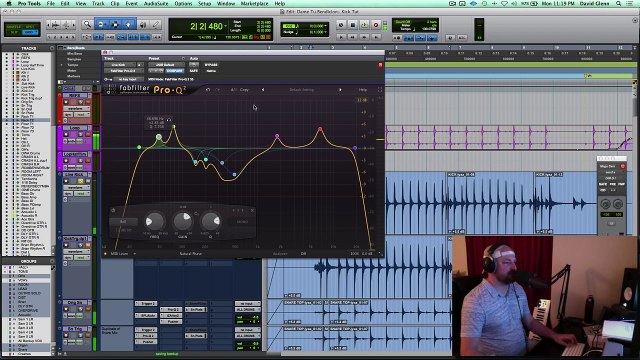Toggle selected EQ band bypass power icon
Image resolution: width=640 pixels, height=360 pixels.
[x=113, y=210]
